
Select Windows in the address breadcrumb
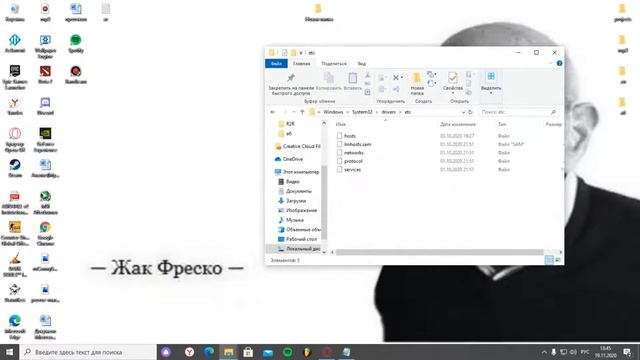tap(333, 112)
